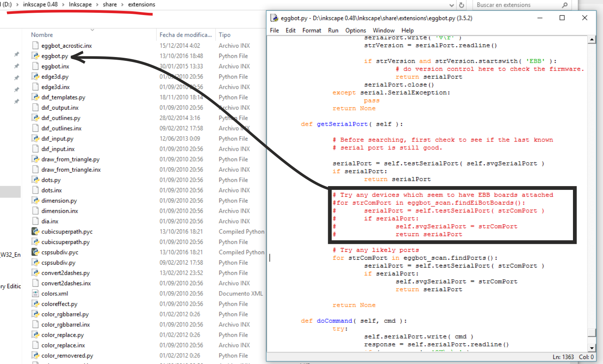The width and height of the screenshot is (603, 364).
Task: Click the 'share' breadcrumb segment
Action: point(110,5)
